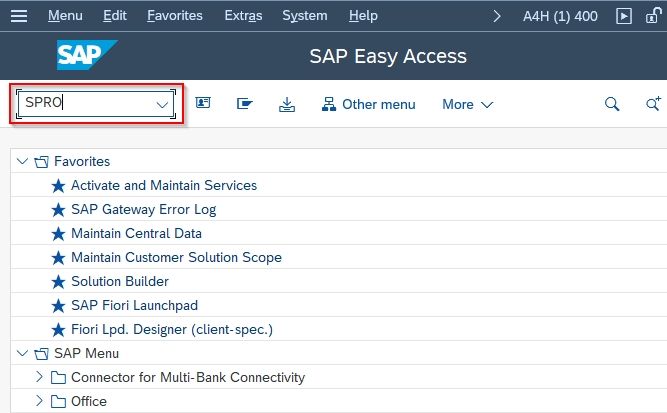Click the Favorites folder icon

click(41, 162)
